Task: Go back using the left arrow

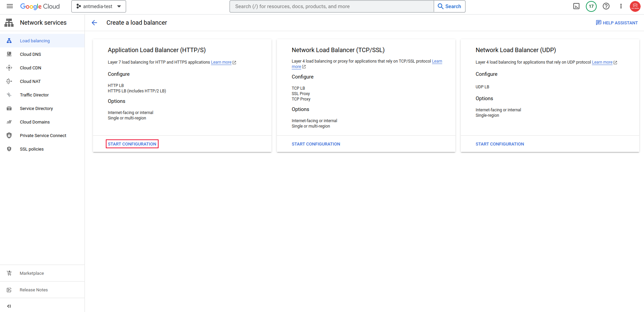Action: [94, 23]
